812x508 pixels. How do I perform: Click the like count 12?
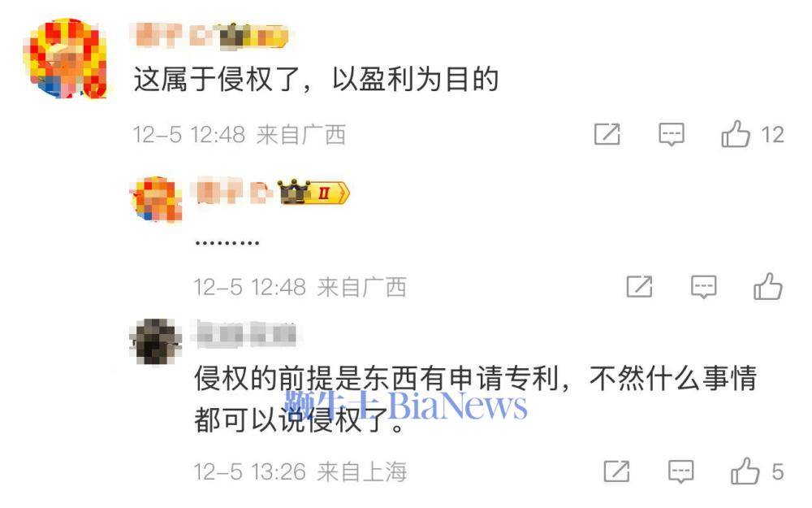[772, 135]
